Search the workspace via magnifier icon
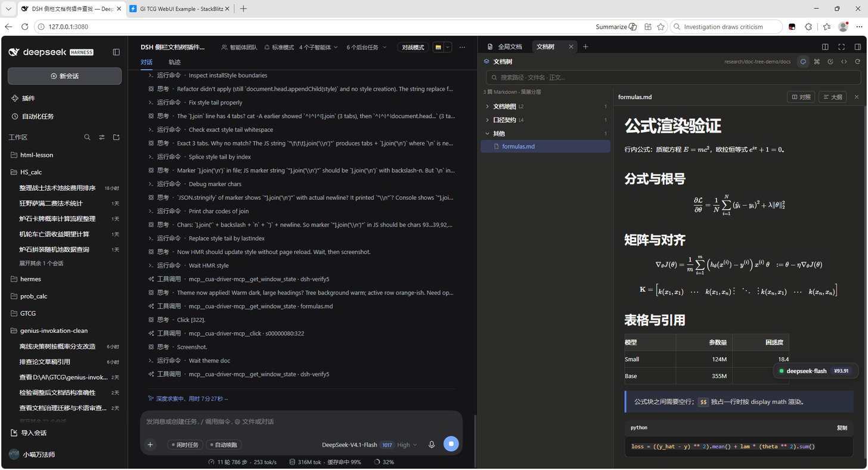Viewport: 868px width, 470px height. pos(87,137)
